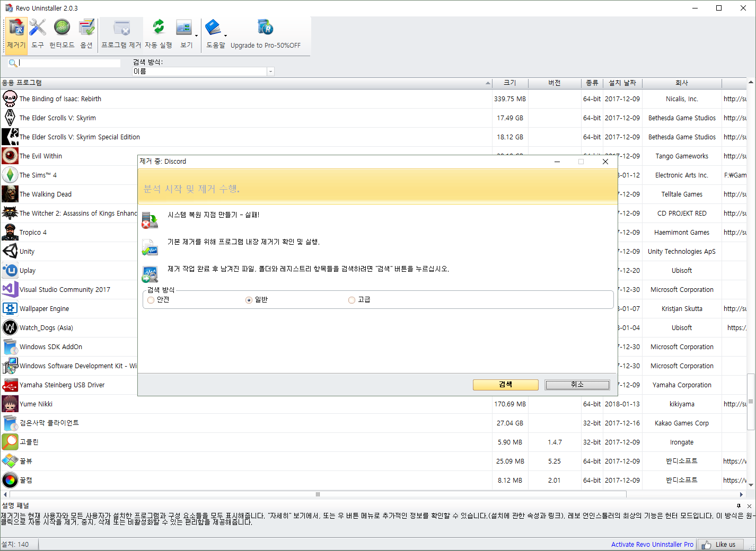Select The Evil Within program icon
756x551 pixels.
coord(10,156)
